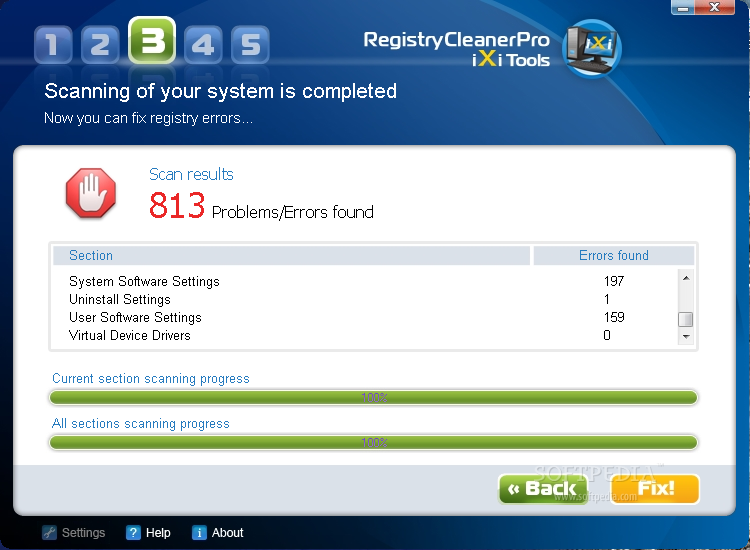Go to step 2 of the wizard
This screenshot has height=550, width=750.
pyautogui.click(x=100, y=44)
